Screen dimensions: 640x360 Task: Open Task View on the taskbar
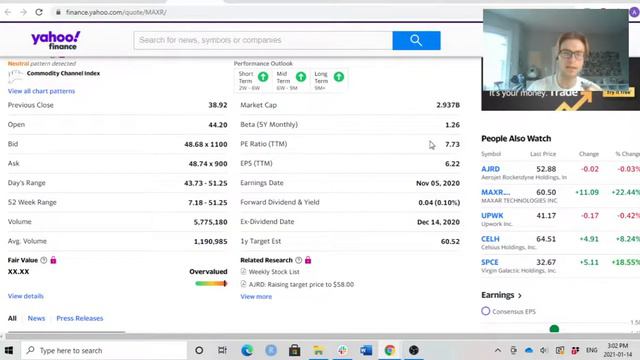point(222,350)
